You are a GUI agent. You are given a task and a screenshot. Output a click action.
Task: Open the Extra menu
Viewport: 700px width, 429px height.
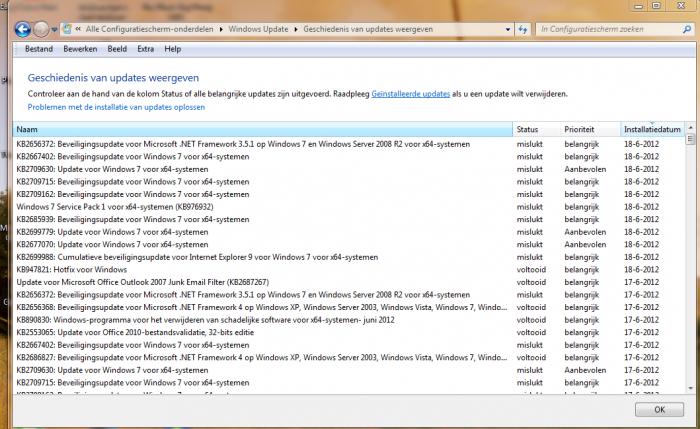click(146, 49)
